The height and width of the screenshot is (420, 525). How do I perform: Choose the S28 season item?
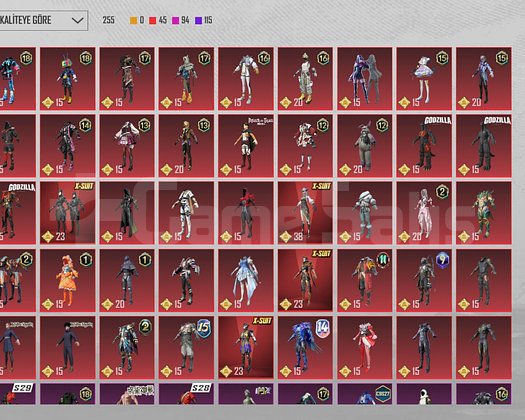[186, 394]
